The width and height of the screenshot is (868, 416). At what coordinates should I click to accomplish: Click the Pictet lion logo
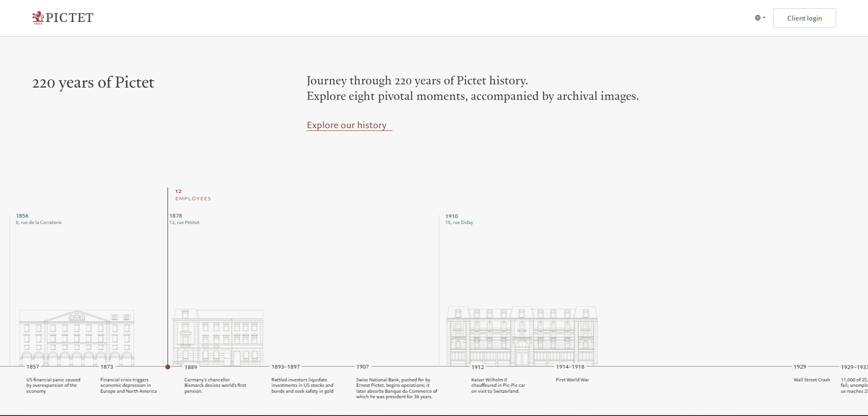pos(62,18)
